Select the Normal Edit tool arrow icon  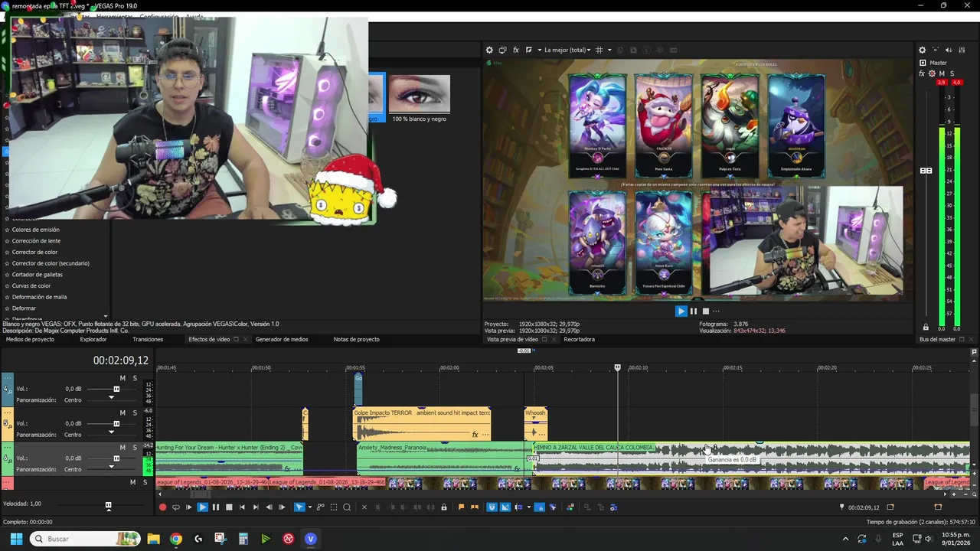(299, 507)
